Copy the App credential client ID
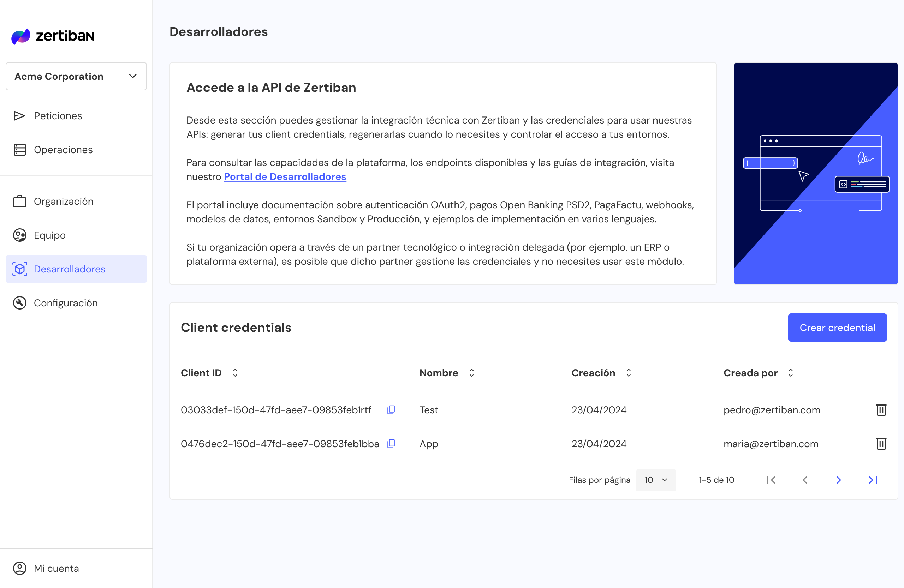The height and width of the screenshot is (588, 904). pos(391,443)
